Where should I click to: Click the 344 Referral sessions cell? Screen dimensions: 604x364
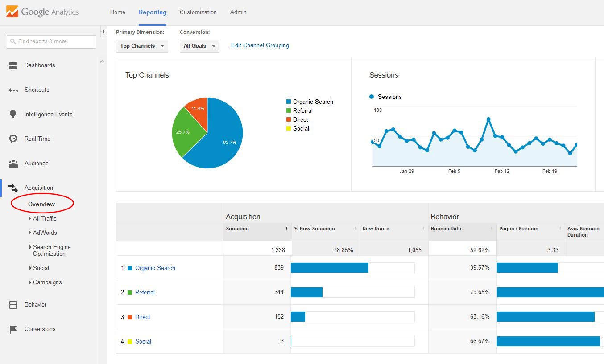279,292
